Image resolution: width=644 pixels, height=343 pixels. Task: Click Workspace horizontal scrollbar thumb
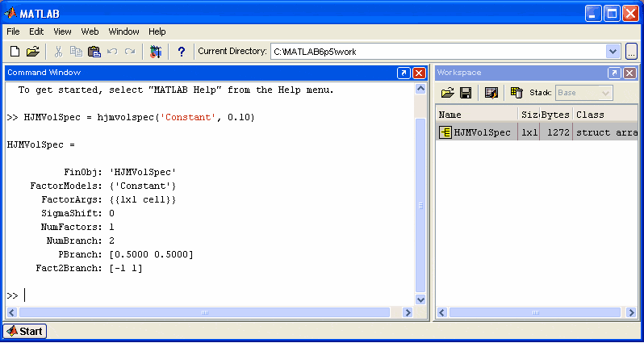[x=535, y=312]
